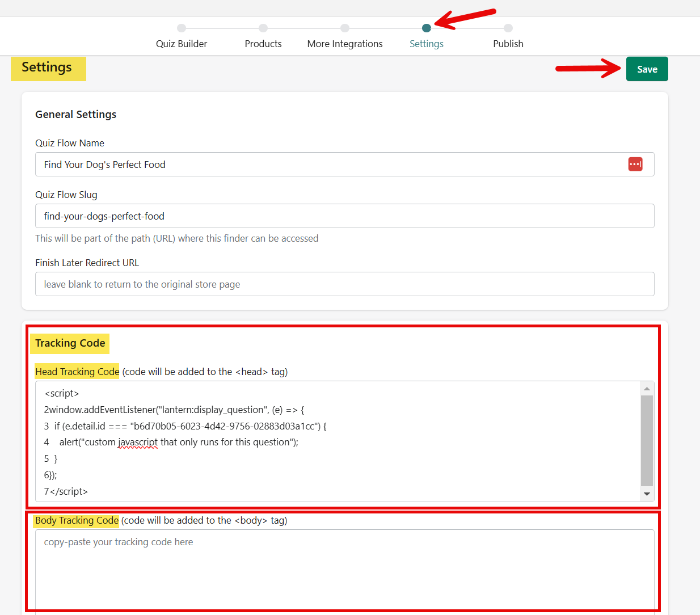
Task: Click the Finish Later Redirect URL field
Action: pyautogui.click(x=345, y=284)
